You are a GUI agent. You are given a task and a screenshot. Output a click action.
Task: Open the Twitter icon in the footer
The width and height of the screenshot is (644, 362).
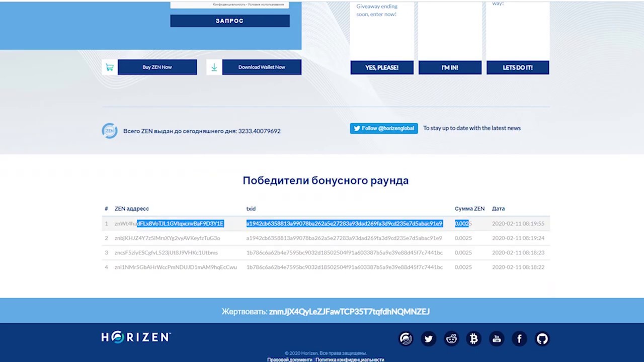coord(429,339)
